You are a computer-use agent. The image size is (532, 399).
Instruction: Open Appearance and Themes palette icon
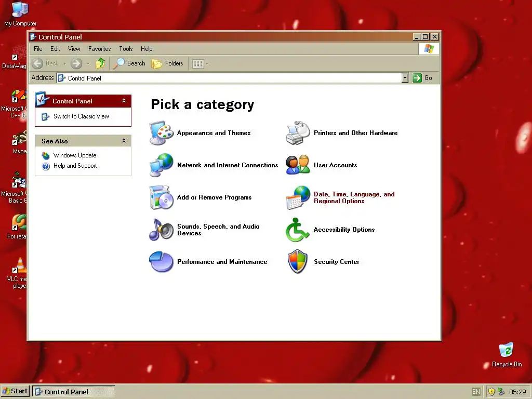point(162,133)
